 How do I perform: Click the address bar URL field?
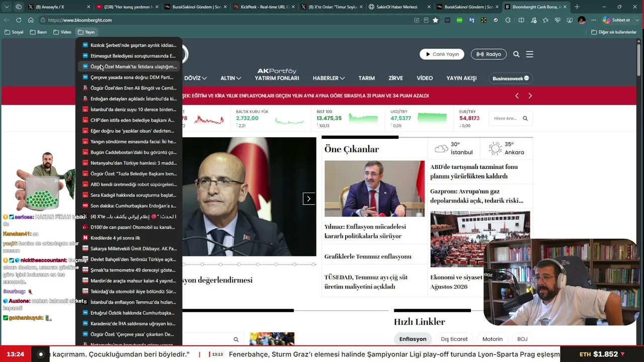point(226,20)
